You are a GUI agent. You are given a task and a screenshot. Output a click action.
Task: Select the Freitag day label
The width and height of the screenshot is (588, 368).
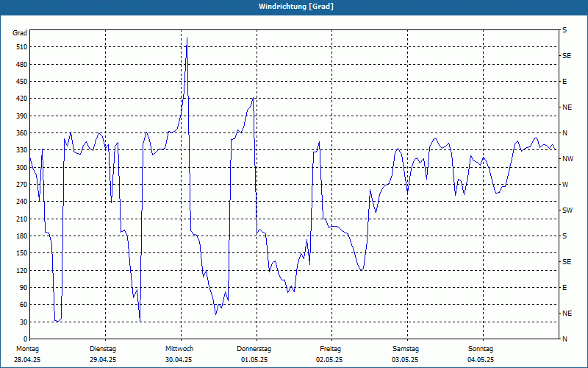(x=330, y=349)
